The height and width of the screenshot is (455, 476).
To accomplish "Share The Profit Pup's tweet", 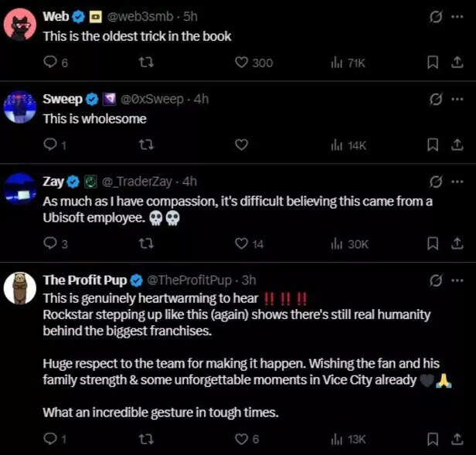I will [457, 439].
